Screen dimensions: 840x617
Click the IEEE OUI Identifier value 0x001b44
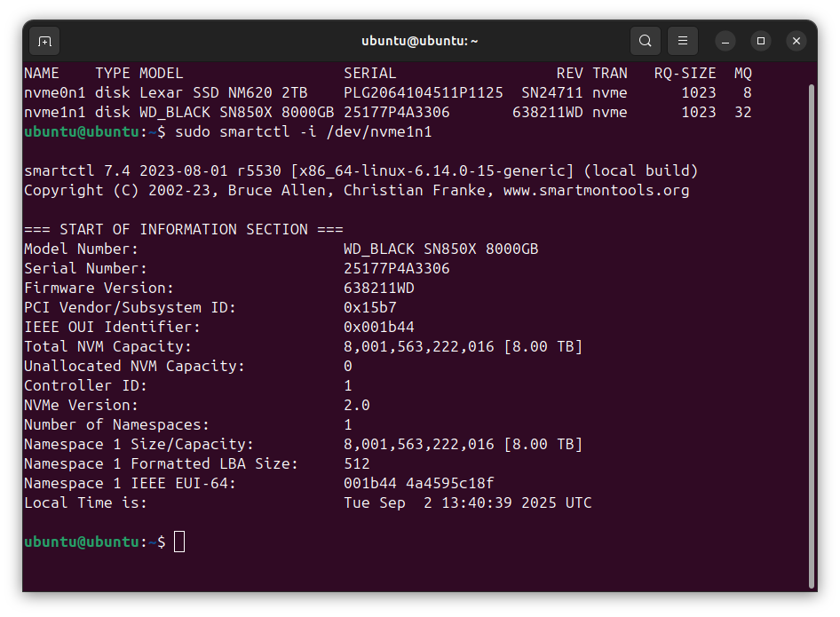coord(379,327)
